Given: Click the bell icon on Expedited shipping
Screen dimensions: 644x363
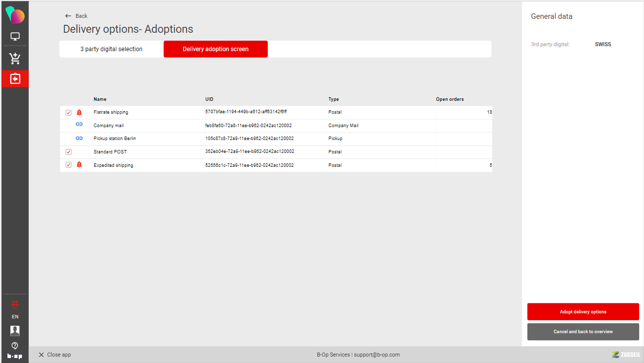Looking at the screenshot, I should [79, 165].
